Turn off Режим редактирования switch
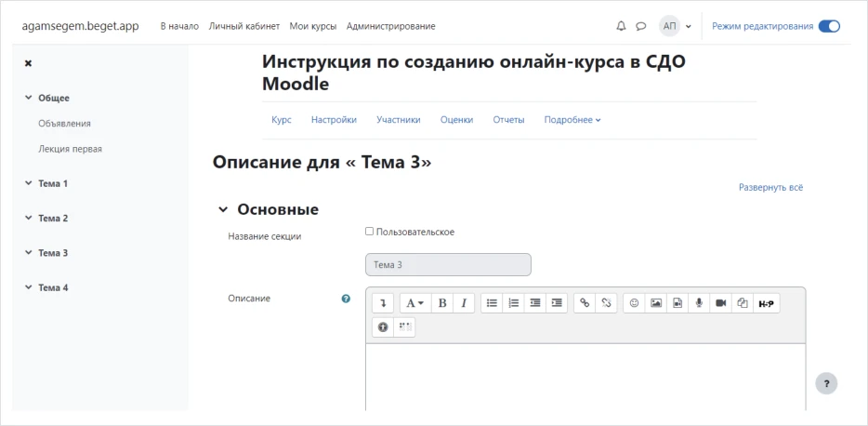868x426 pixels. pos(829,26)
